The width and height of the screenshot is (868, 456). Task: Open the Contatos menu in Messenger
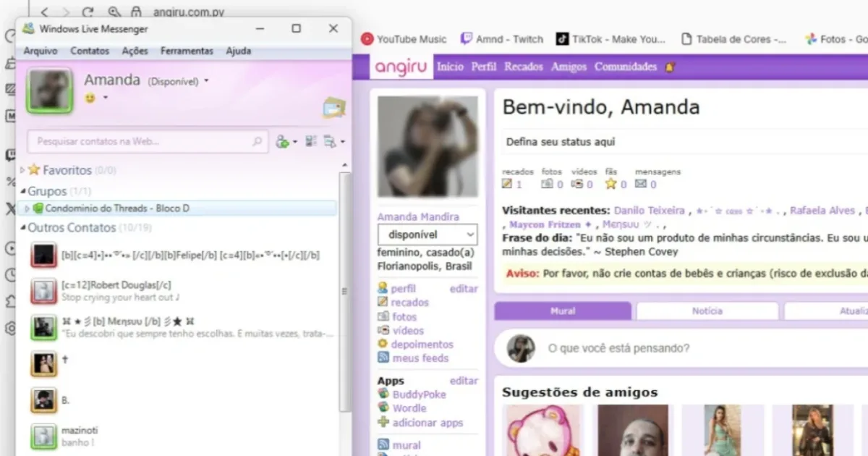click(90, 51)
